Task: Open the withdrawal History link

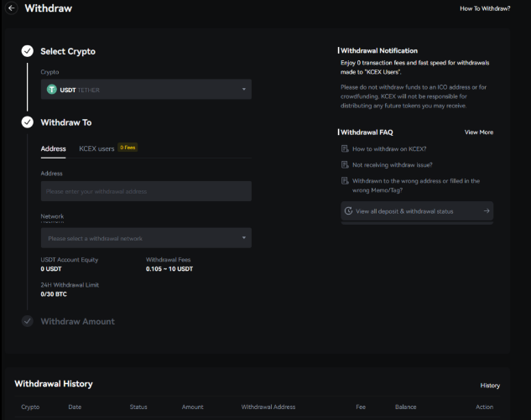Action: (x=490, y=386)
